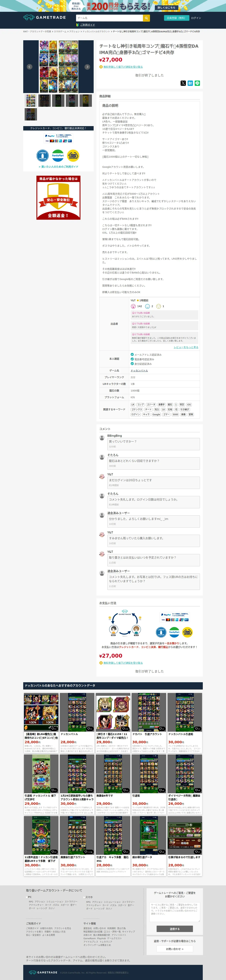This screenshot has width=226, height=980.
Task: Select third thumbnail below main image
Action: [x=58, y=100]
